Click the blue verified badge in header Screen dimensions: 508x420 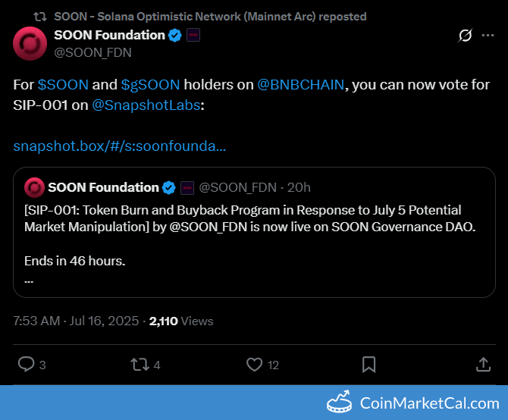tap(175, 35)
